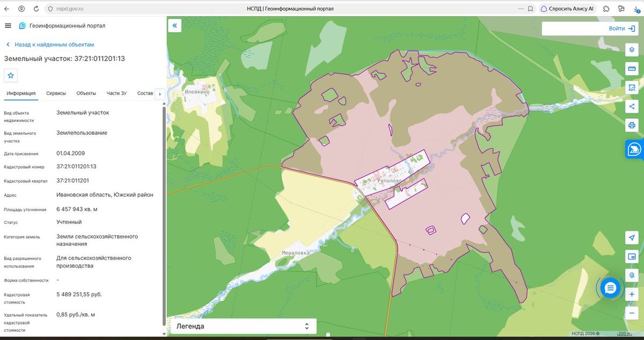This screenshot has height=340, width=644.
Task: Click the cadastral value 5 489 251,55 руб.
Action: 79,294
